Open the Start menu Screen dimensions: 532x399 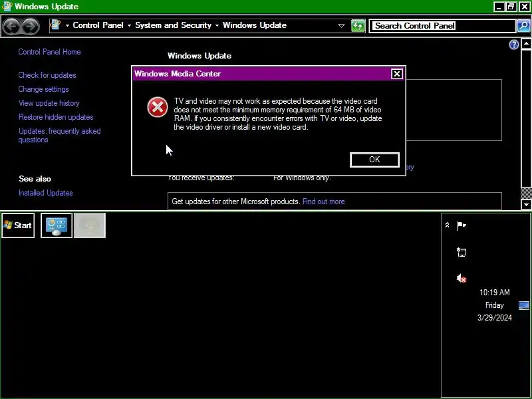click(x=18, y=225)
